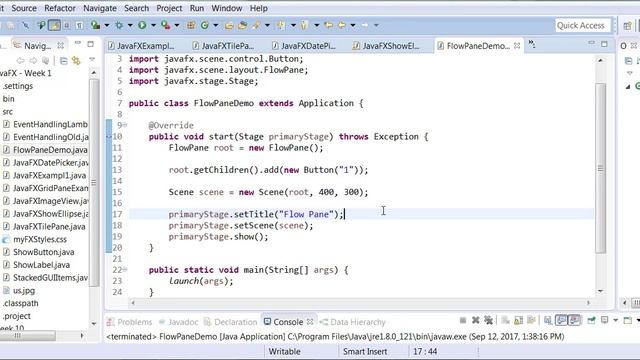Screen dimensions: 640x360
Task: Collapse the main method fold at line 22
Action: point(125,269)
